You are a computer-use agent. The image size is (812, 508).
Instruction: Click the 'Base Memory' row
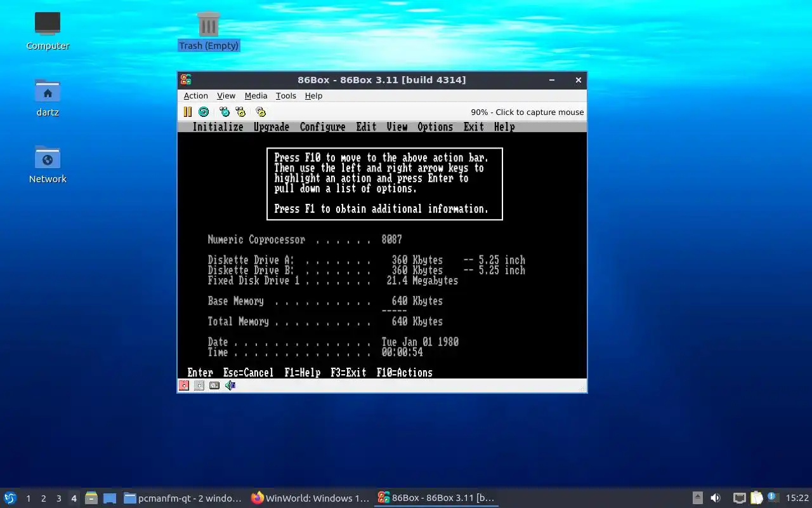coord(325,301)
